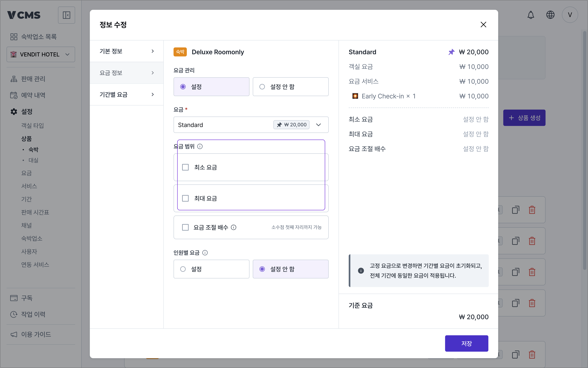Click the VCMS logo

coord(24,15)
